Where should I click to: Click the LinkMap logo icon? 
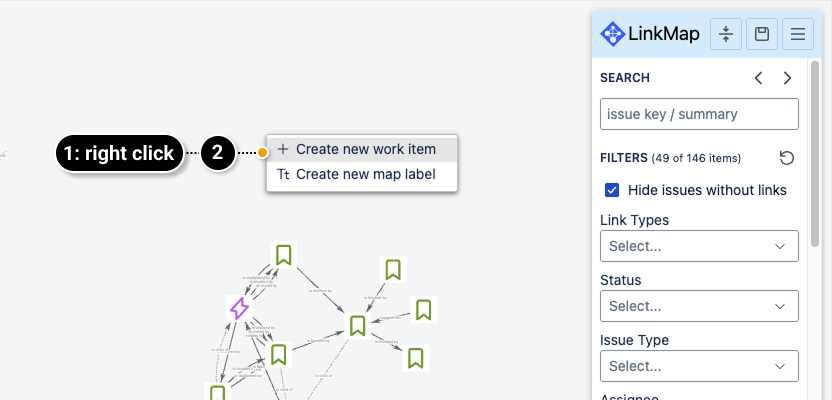(x=613, y=34)
